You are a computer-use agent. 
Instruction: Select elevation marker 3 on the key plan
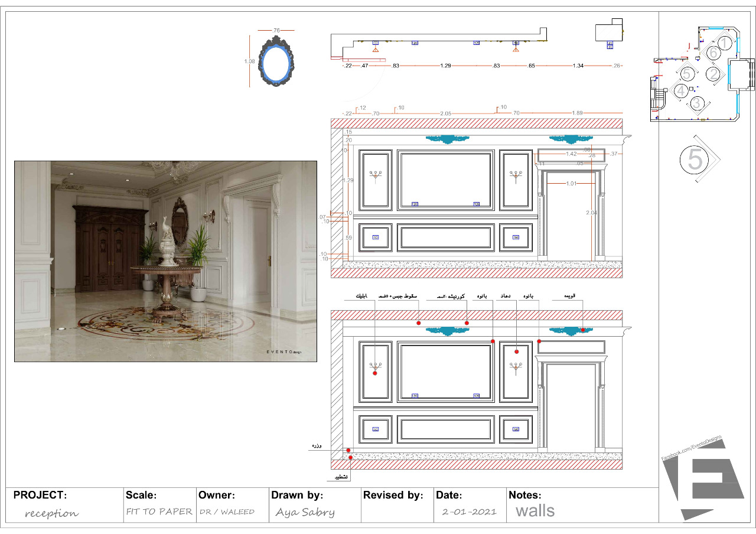[x=697, y=102]
